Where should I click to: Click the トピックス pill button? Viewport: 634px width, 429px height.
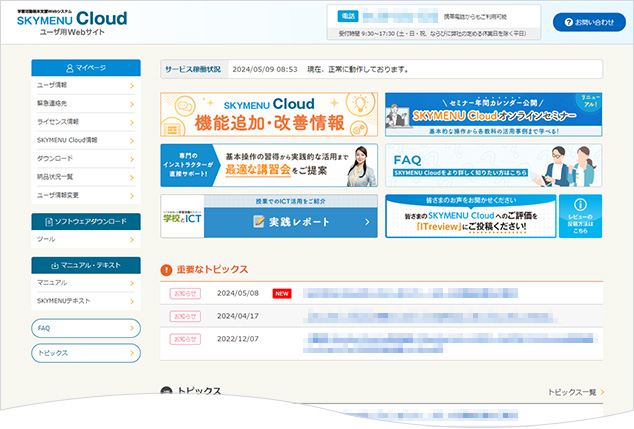[85, 354]
